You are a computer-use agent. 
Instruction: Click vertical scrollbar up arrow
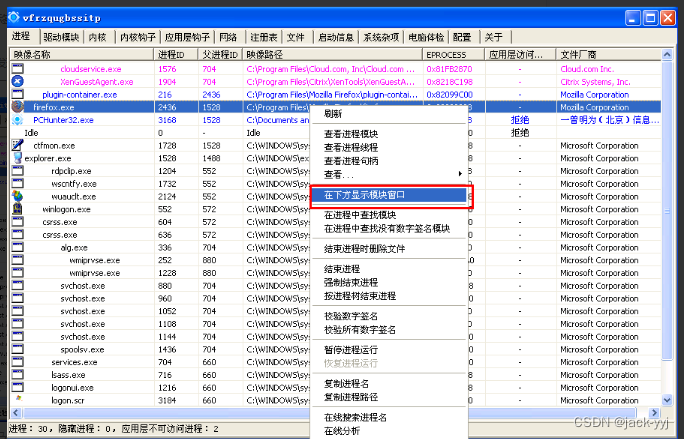pyautogui.click(x=667, y=55)
